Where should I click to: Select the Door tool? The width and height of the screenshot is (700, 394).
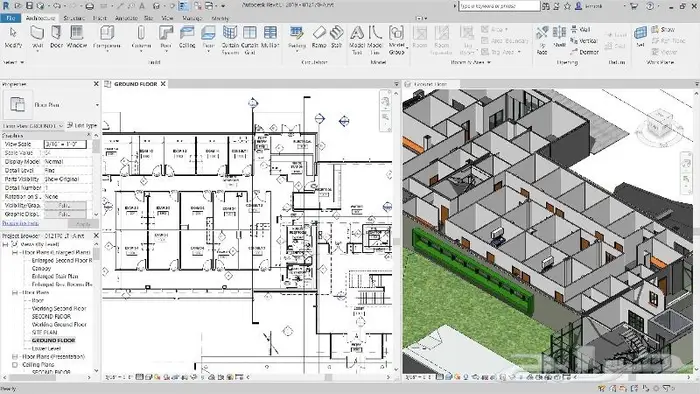[56, 37]
